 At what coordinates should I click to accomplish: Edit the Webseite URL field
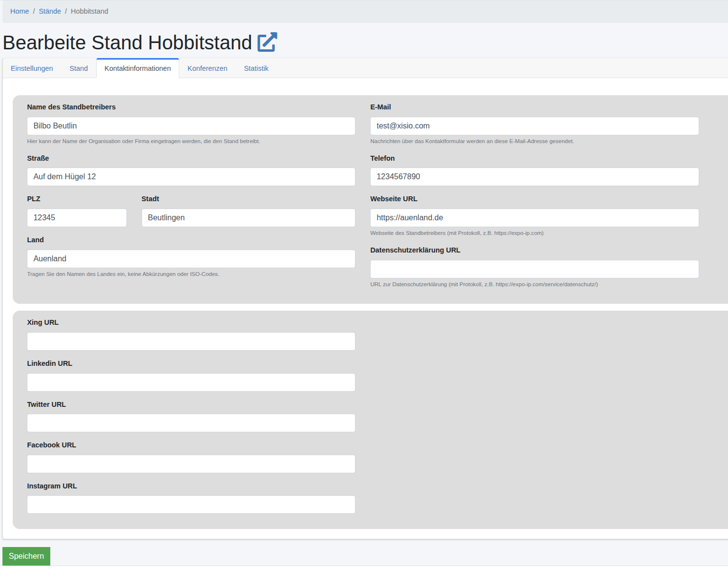(x=534, y=218)
